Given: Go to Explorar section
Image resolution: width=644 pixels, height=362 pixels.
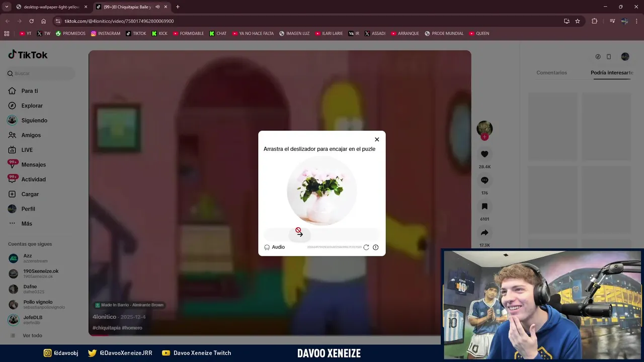Looking at the screenshot, I should coord(32,106).
